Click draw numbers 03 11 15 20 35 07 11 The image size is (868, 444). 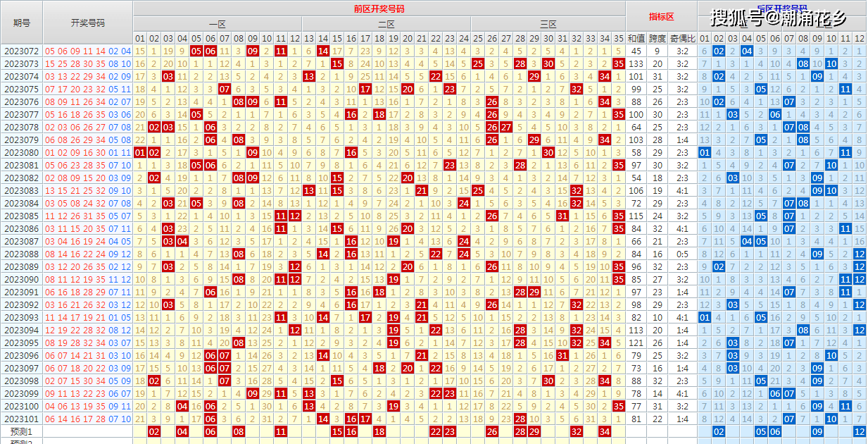88,228
